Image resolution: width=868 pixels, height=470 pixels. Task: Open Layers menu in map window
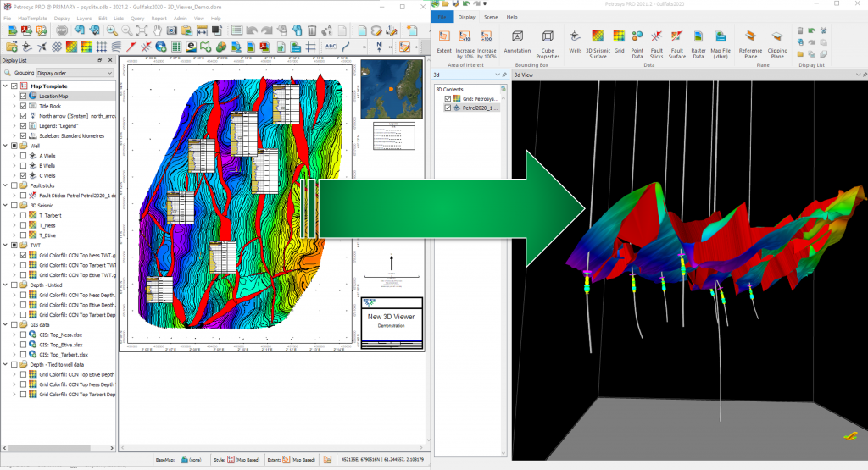(x=84, y=19)
